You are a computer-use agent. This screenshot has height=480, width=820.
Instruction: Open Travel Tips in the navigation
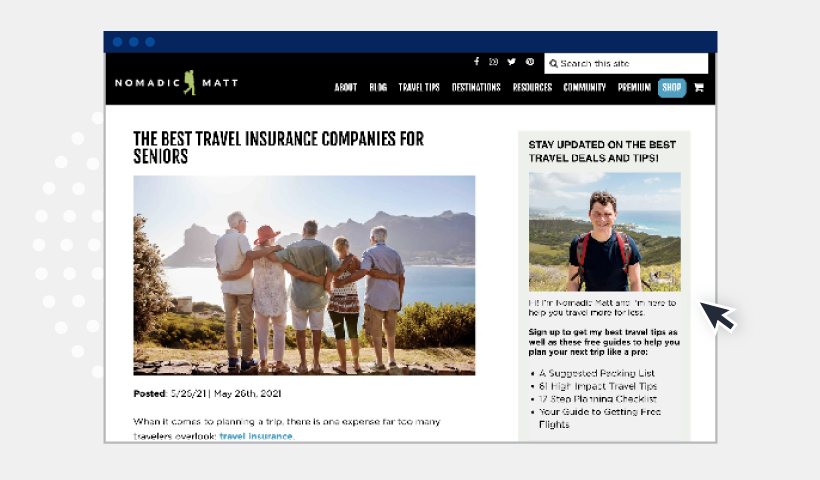(x=419, y=87)
